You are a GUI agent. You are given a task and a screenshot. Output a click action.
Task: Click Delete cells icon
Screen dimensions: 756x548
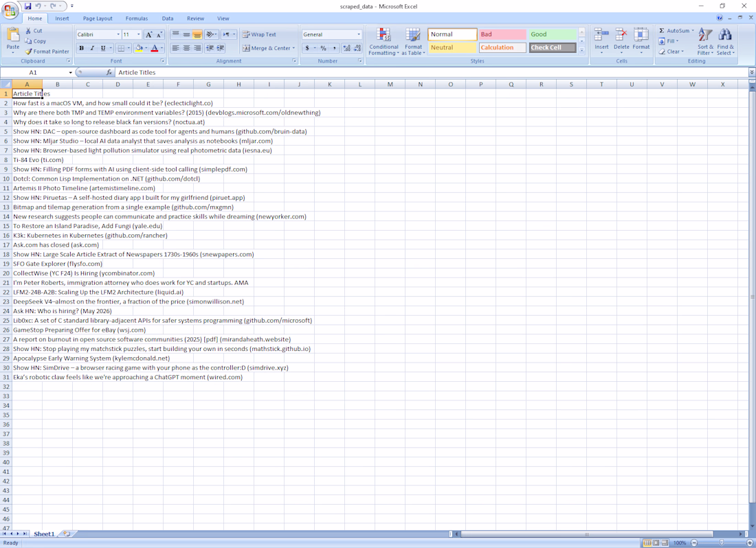click(621, 34)
